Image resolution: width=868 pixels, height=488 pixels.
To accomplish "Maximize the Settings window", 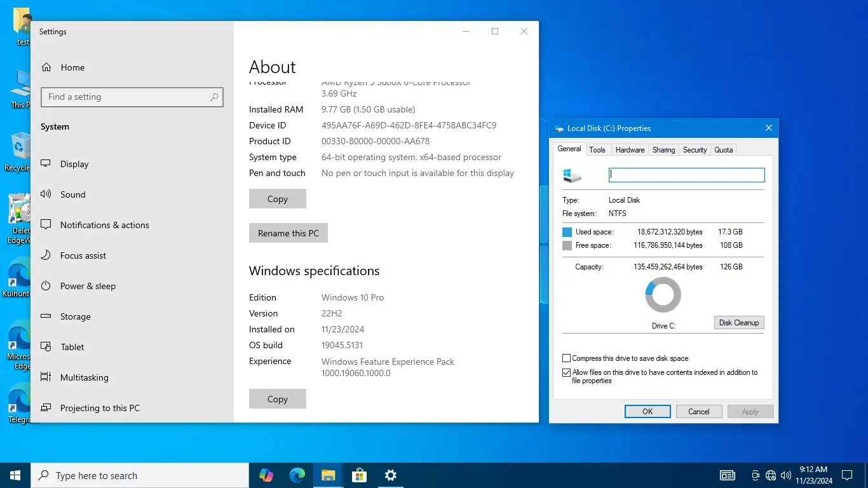I will [x=495, y=31].
